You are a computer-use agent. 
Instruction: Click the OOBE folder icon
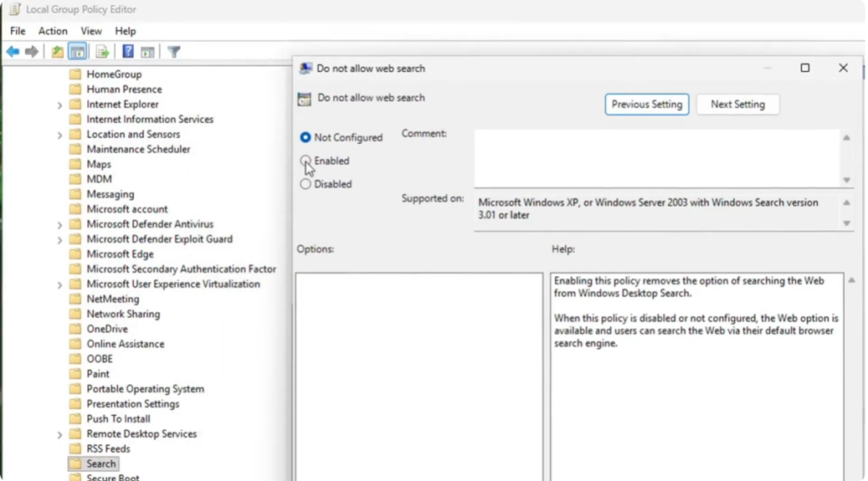click(x=75, y=359)
